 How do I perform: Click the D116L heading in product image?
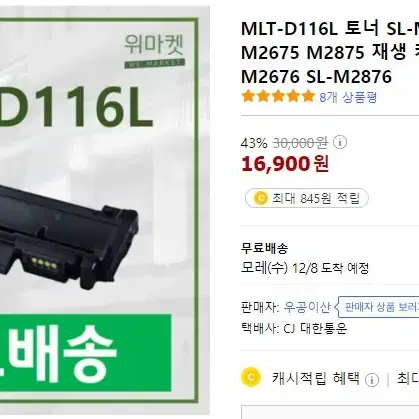pos(76,106)
